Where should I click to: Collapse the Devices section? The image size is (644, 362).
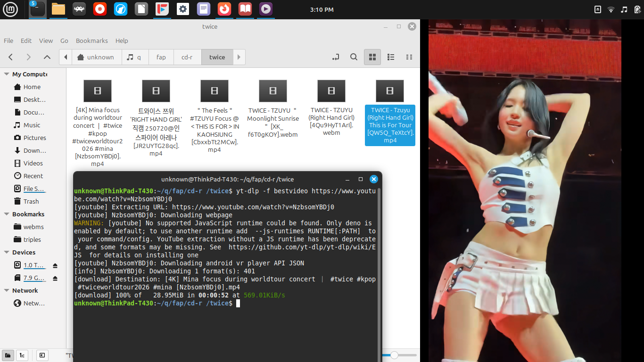coord(7,252)
